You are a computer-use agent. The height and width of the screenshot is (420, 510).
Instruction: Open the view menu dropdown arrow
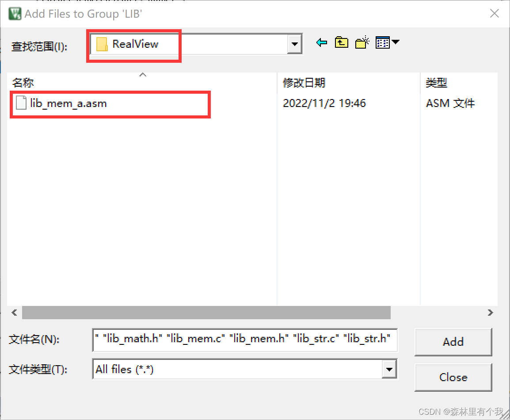396,42
